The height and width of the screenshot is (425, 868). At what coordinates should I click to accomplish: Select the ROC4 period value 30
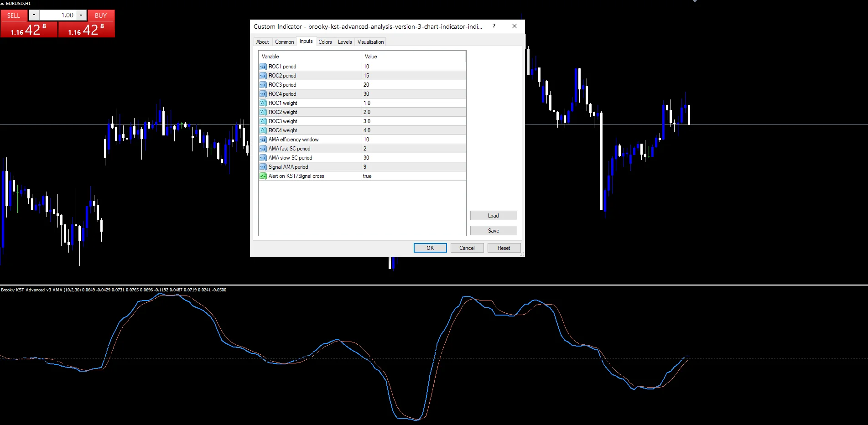click(x=414, y=94)
